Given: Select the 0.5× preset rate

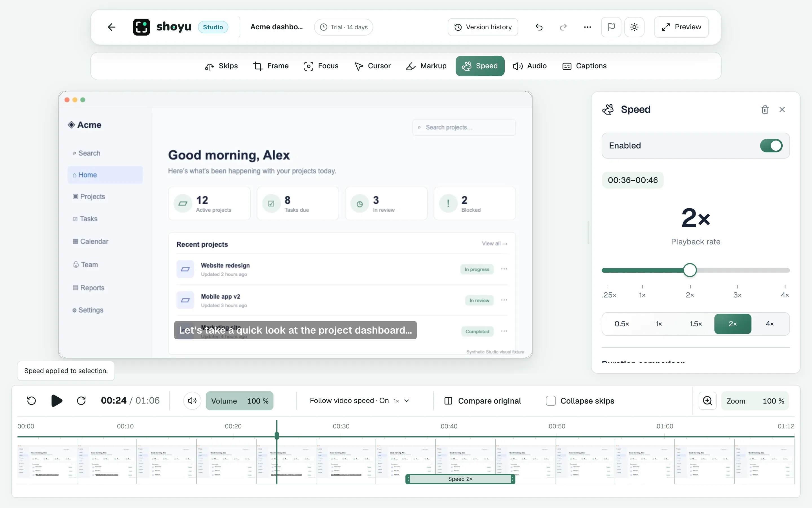Looking at the screenshot, I should click(x=622, y=324).
